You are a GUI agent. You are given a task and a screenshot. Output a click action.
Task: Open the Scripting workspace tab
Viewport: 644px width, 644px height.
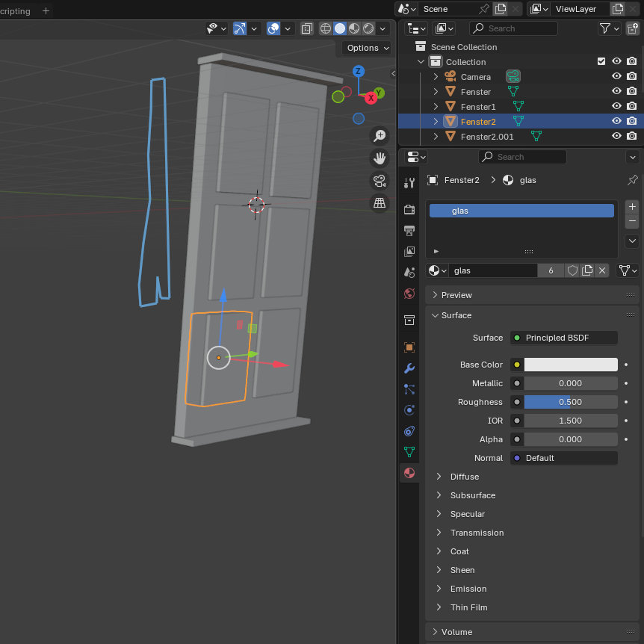(15, 11)
